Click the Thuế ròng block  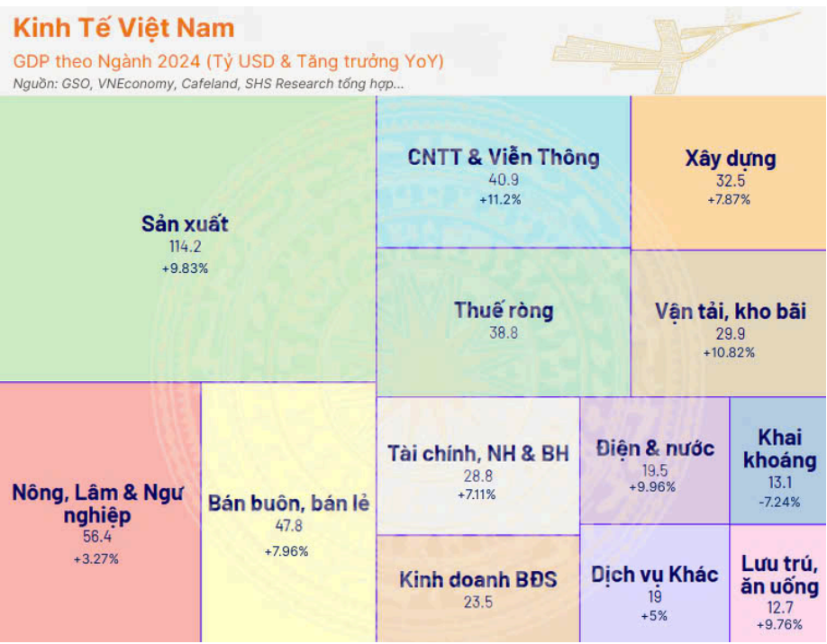(x=504, y=322)
